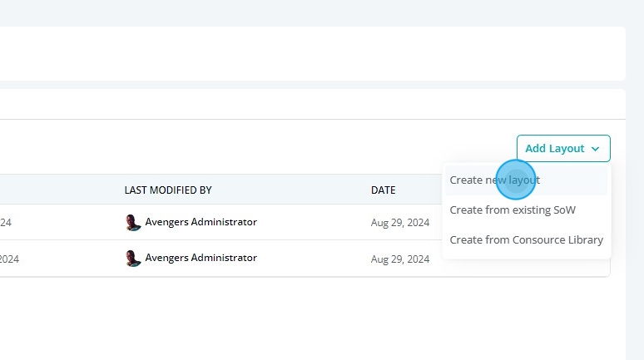Click the second row's user avatar
Viewport: 644px width, 360px height.
point(133,258)
